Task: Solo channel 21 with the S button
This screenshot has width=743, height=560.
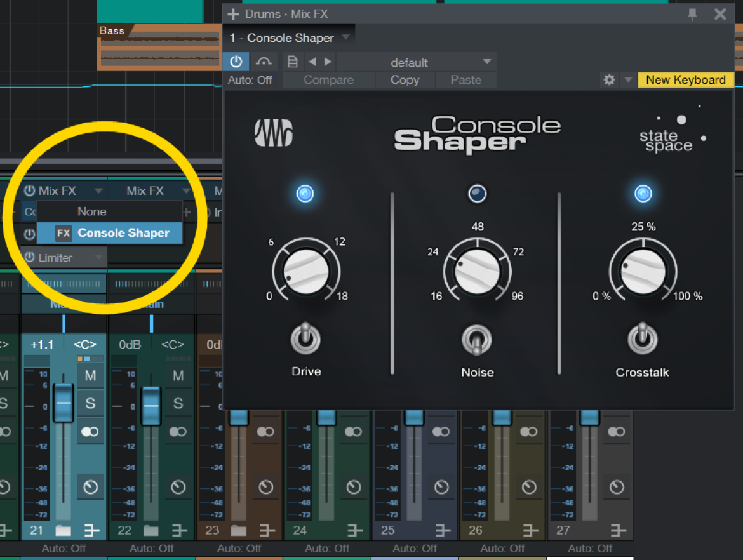Action: [x=90, y=403]
